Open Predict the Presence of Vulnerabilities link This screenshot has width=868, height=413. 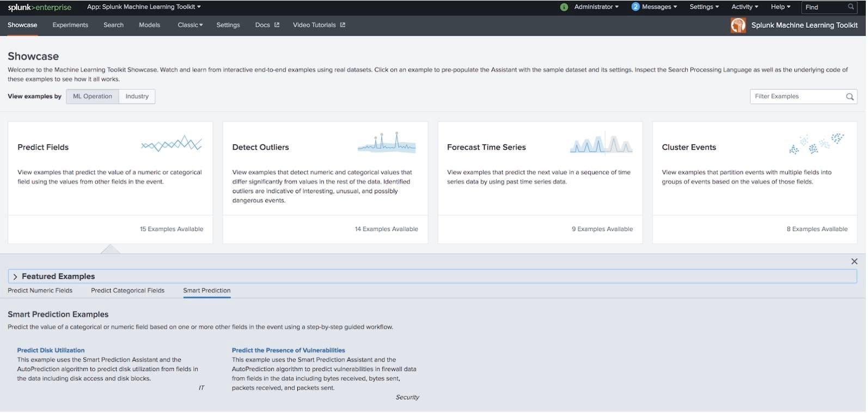point(288,350)
